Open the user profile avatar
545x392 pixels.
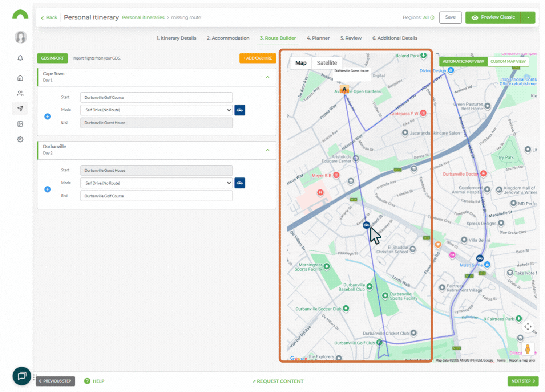pos(20,37)
